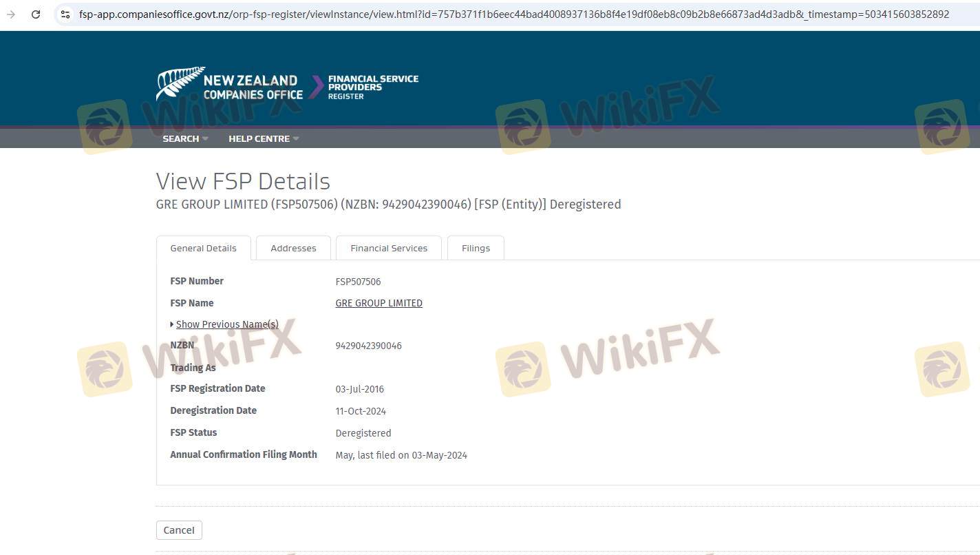
Task: Open the Filings tab
Action: point(476,248)
